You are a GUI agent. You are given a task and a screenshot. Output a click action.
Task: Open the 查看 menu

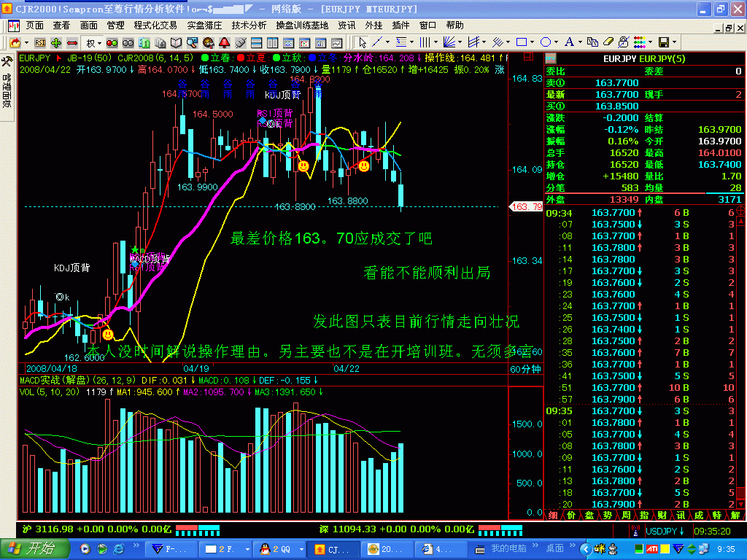(61, 26)
